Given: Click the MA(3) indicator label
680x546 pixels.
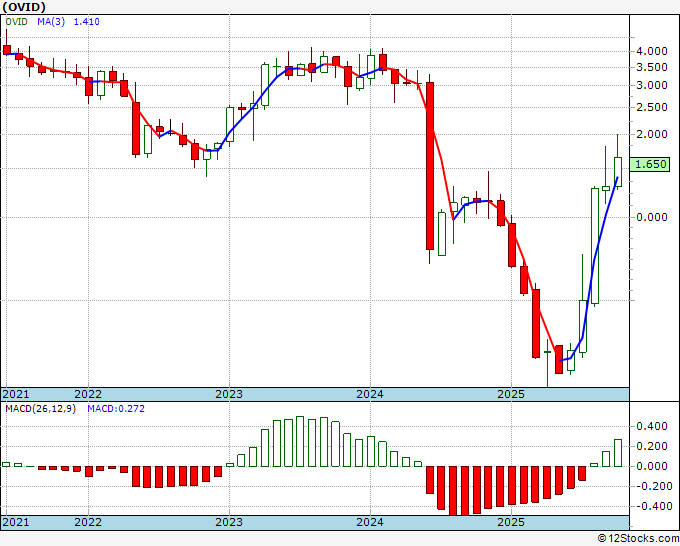Looking at the screenshot, I should click(51, 22).
